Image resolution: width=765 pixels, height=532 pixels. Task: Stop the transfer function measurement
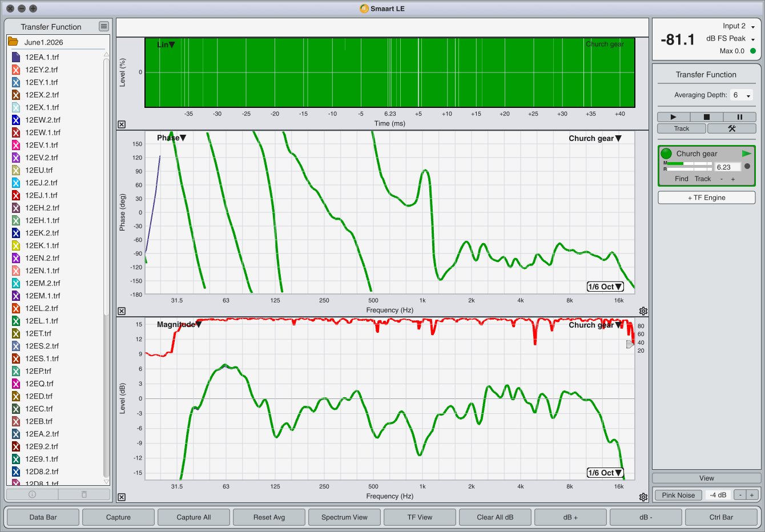tap(706, 117)
